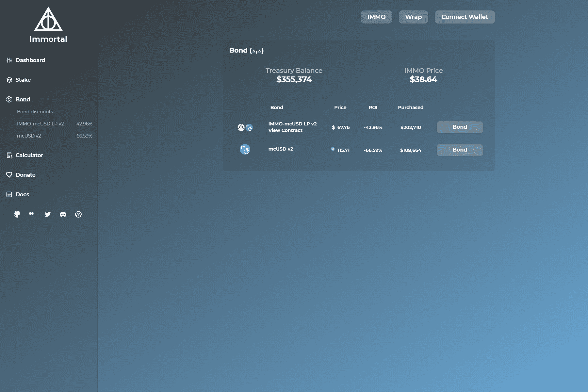The width and height of the screenshot is (588, 392).
Task: Open the Docs document icon
Action: [9, 194]
